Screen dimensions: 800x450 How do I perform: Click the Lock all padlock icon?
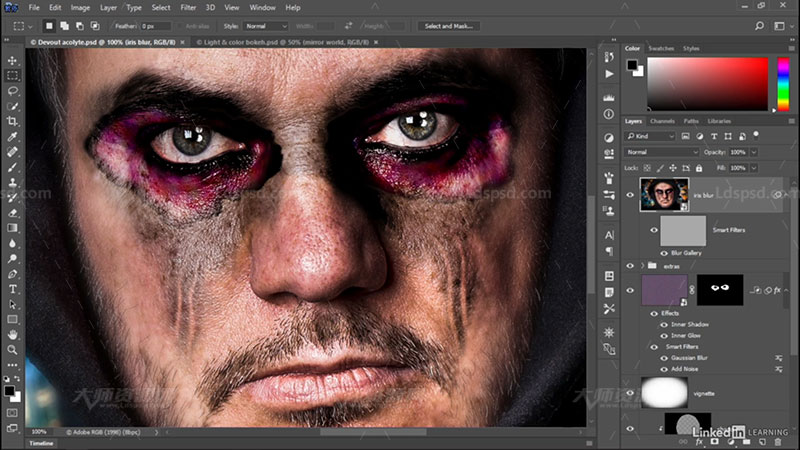pos(699,168)
